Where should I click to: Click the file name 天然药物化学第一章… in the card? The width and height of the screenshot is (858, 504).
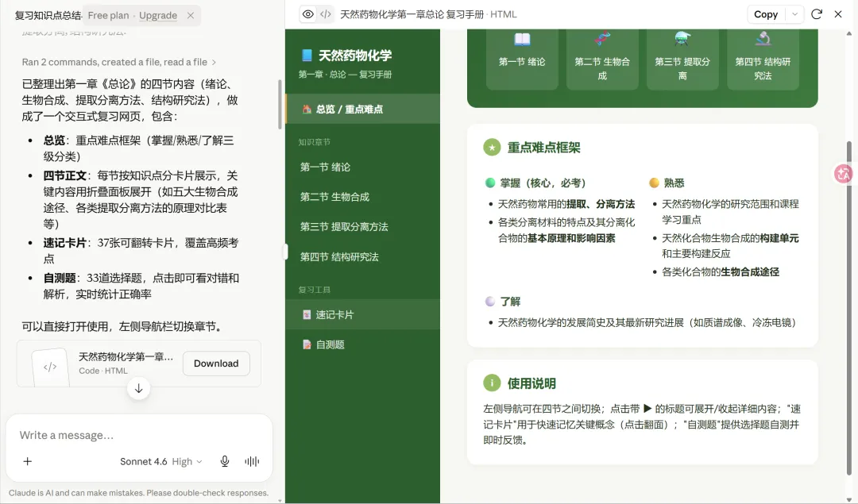[126, 357]
